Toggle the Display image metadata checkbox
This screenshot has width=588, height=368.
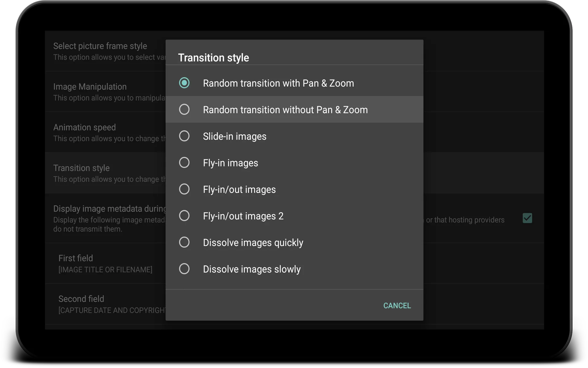click(x=527, y=218)
